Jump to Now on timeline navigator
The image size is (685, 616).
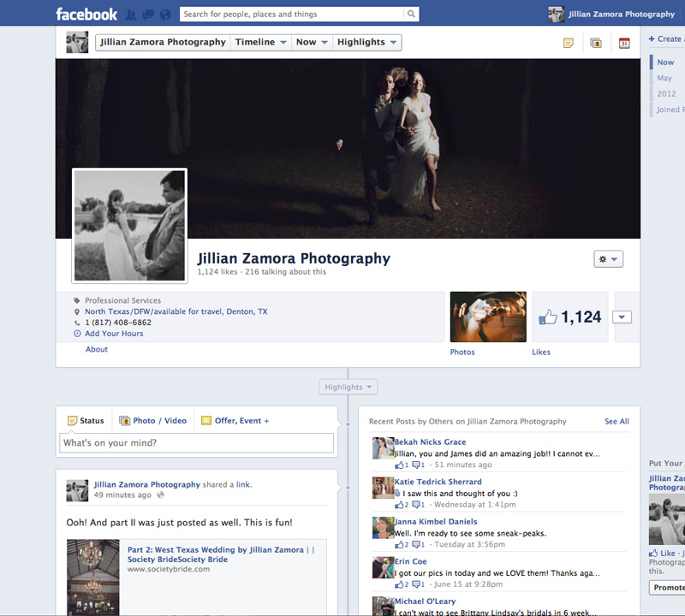coord(665,62)
